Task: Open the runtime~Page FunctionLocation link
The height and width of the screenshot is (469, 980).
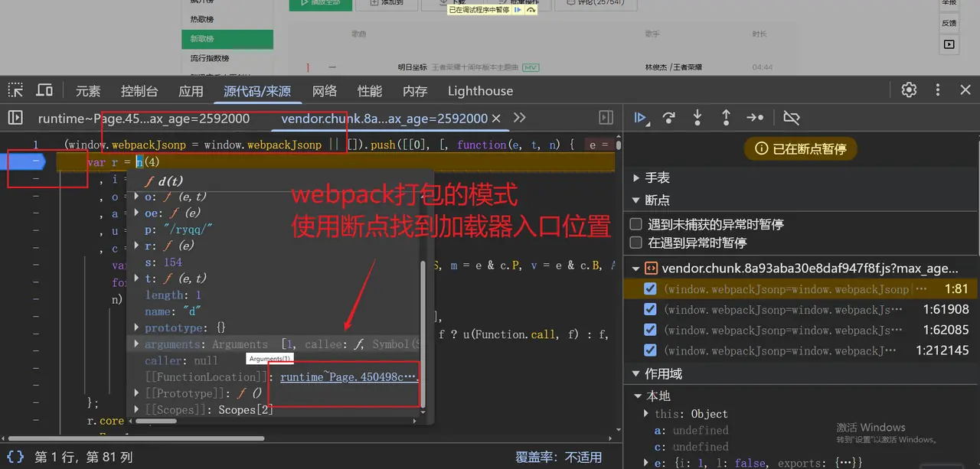Action: (x=348, y=377)
